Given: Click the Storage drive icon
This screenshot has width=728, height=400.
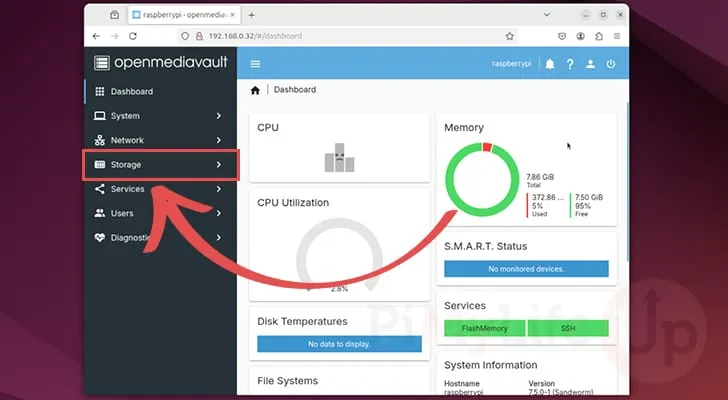Looking at the screenshot, I should point(100,164).
